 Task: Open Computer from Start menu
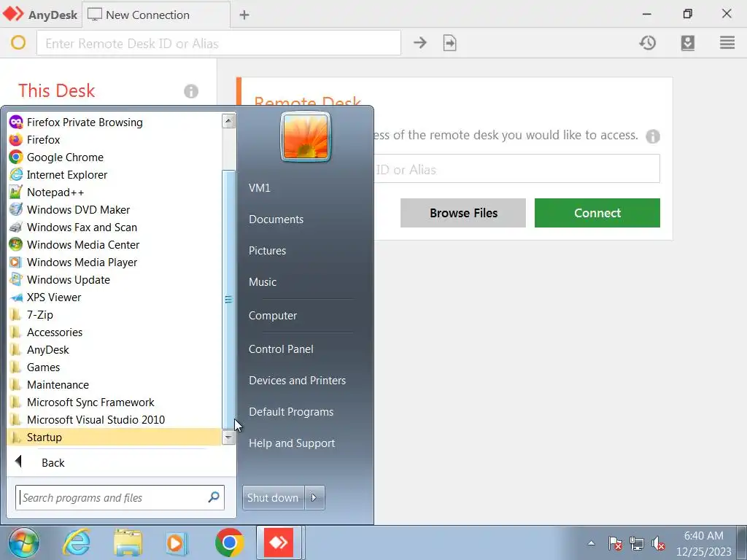[273, 316]
